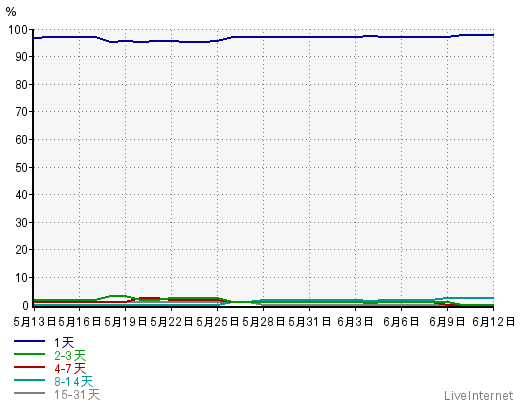
Task: Click the 5月25日 date axis label
Action: (218, 322)
